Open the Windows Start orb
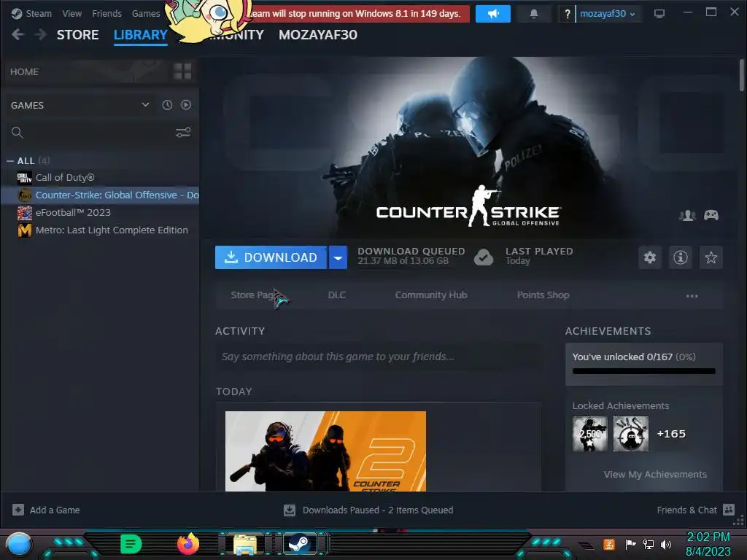This screenshot has height=560, width=747. (19, 544)
